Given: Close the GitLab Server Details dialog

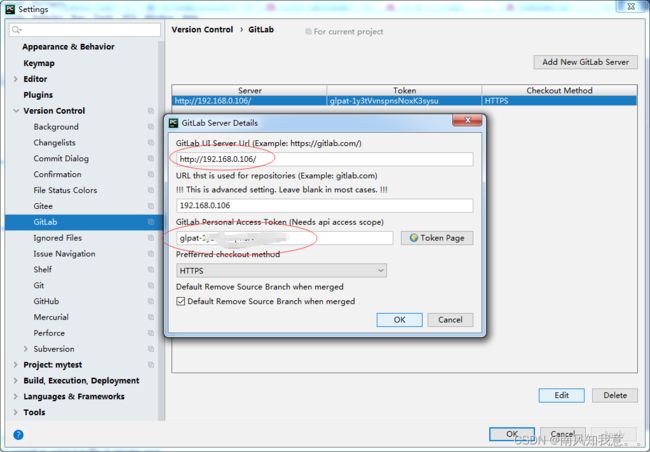Looking at the screenshot, I should pyautogui.click(x=467, y=120).
